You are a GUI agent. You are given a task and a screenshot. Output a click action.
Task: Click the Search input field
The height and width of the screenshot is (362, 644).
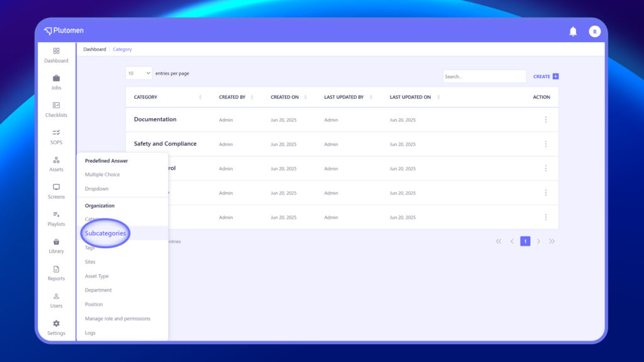point(484,76)
